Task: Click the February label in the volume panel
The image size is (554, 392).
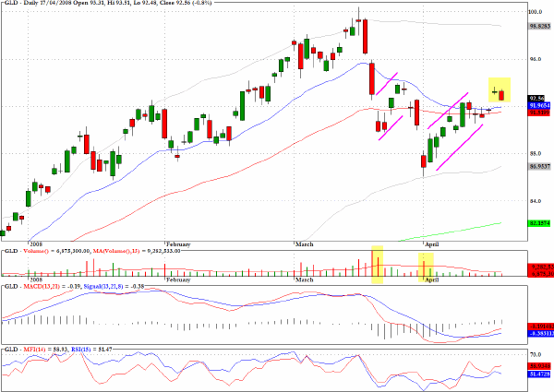Action: 178,279
